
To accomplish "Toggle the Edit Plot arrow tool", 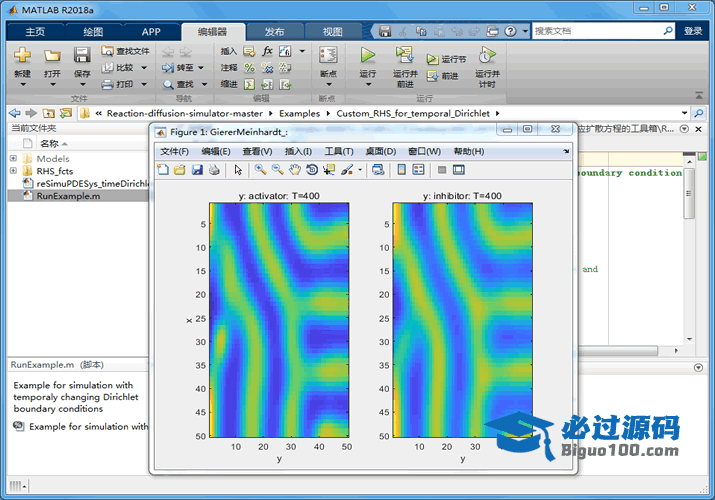I will (238, 170).
